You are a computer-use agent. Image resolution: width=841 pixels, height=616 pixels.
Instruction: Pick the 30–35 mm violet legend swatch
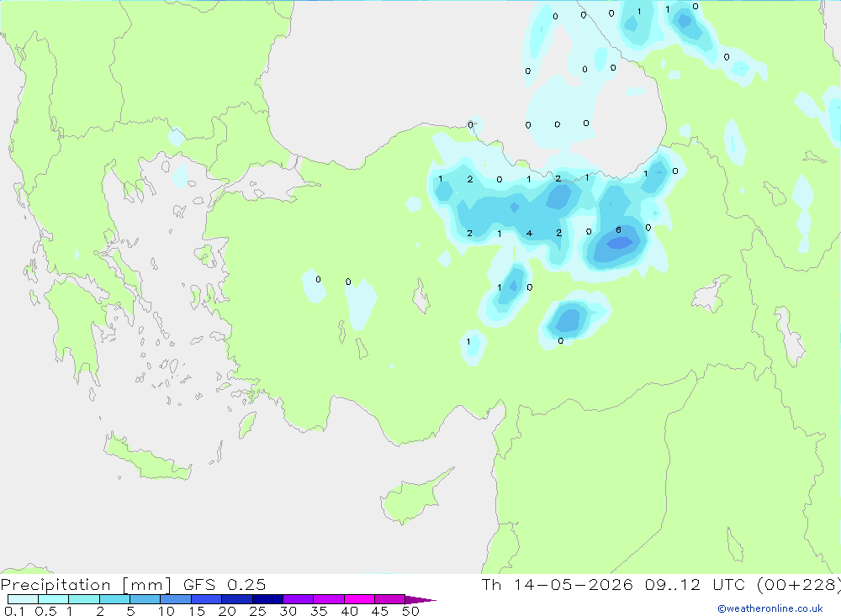tap(299, 599)
